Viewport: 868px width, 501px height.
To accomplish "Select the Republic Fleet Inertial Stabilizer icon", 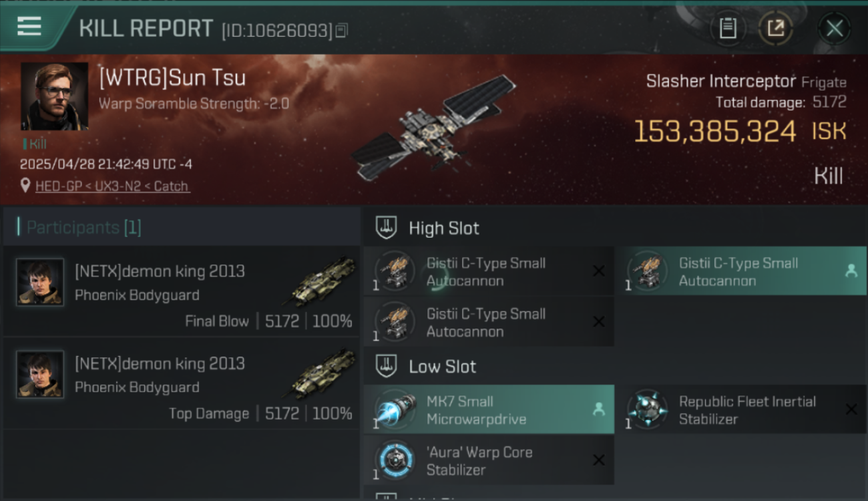I will coord(647,409).
